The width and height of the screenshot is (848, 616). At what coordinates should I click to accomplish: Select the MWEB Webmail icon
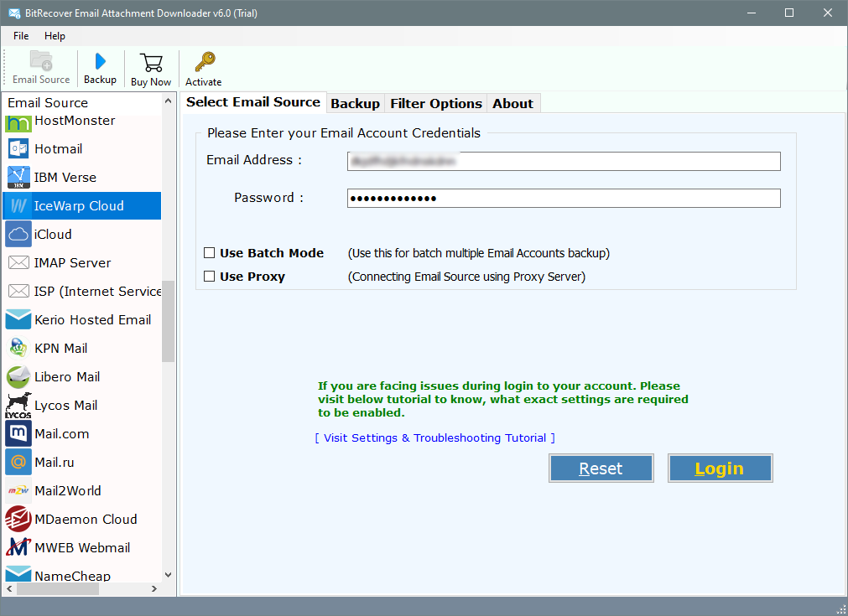18,547
